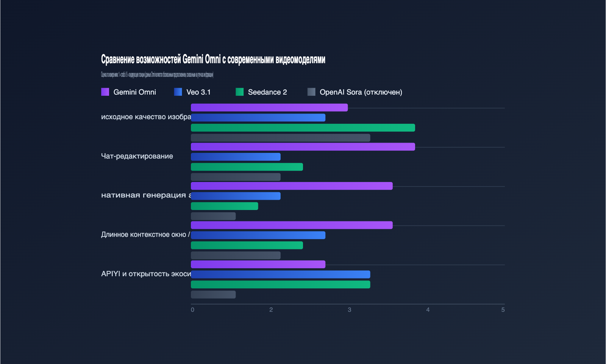Toggle the Veo 3.1 legend label
The image size is (606, 364).
tap(198, 92)
